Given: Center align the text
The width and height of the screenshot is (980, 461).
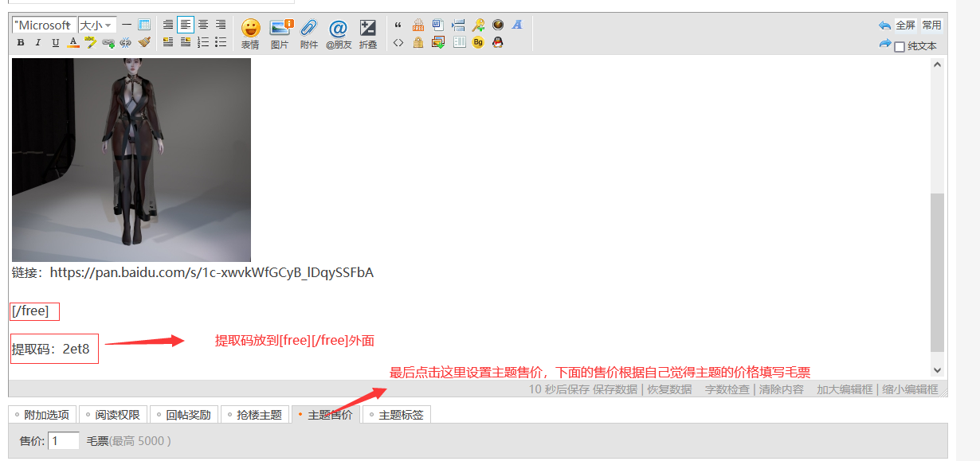Looking at the screenshot, I should pos(203,25).
